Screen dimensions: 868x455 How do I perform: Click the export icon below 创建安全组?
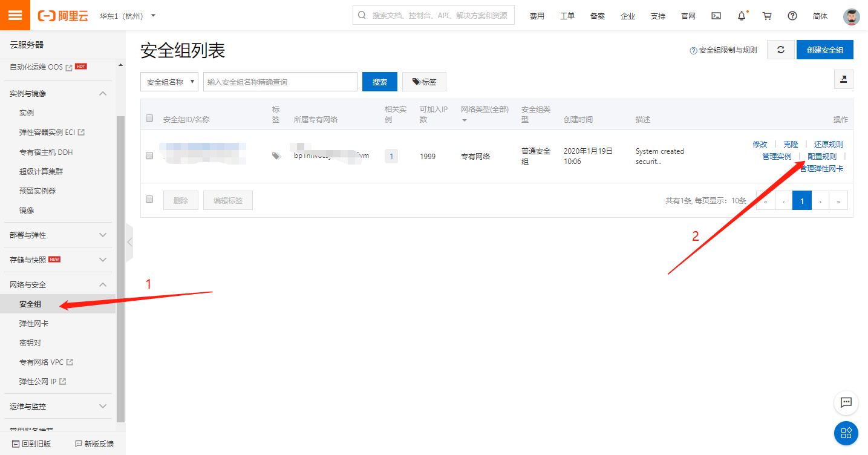843,79
